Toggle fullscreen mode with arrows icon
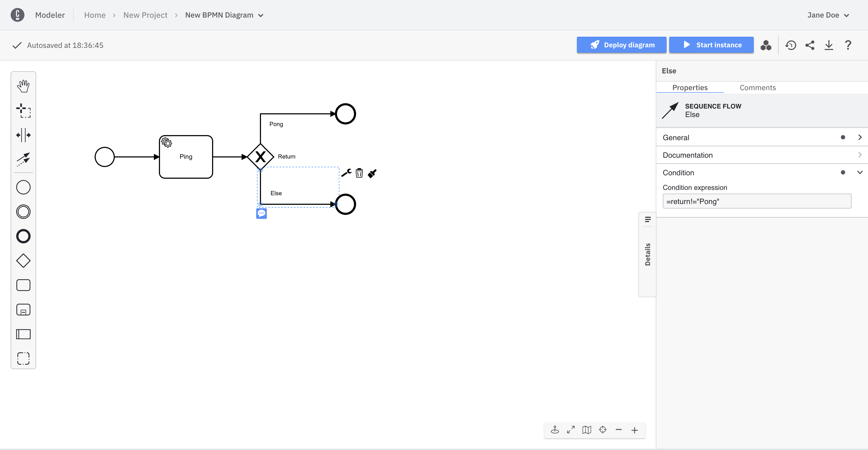 point(570,430)
